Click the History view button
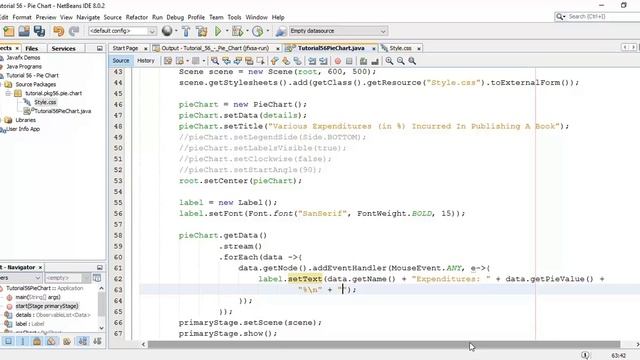The height and width of the screenshot is (360, 640). tap(146, 61)
